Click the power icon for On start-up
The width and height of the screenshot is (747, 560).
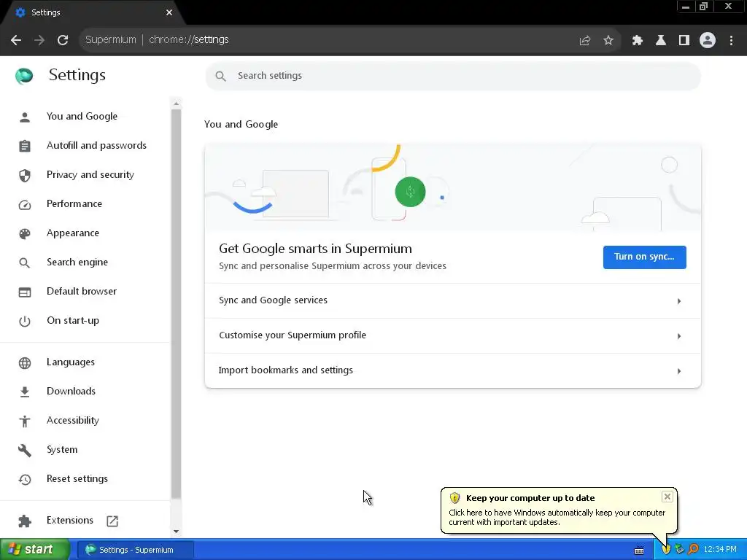coord(25,321)
